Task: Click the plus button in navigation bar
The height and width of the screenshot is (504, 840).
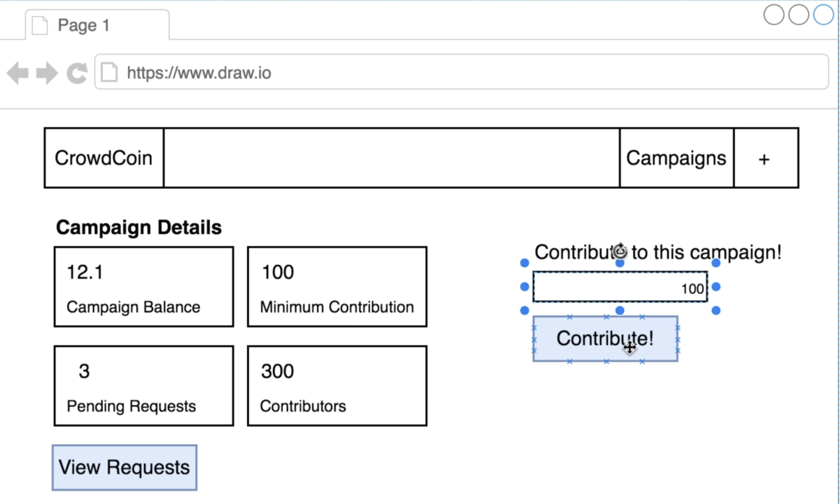Action: click(766, 159)
